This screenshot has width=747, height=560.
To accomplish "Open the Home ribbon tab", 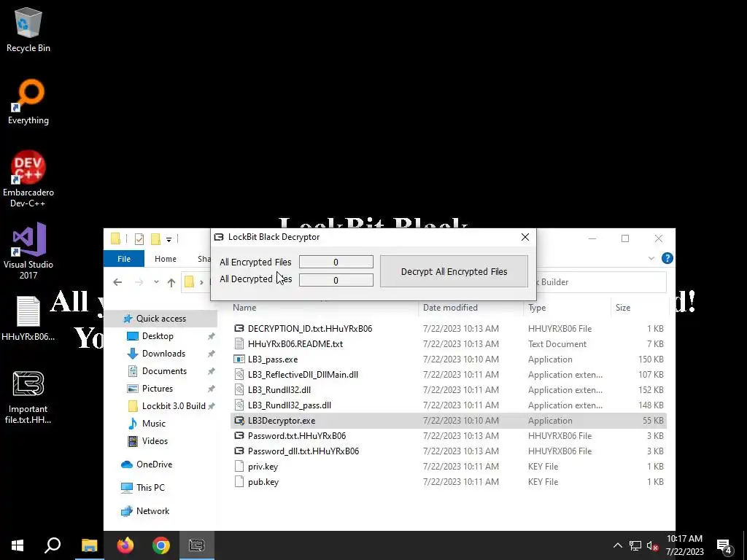I will pos(166,259).
